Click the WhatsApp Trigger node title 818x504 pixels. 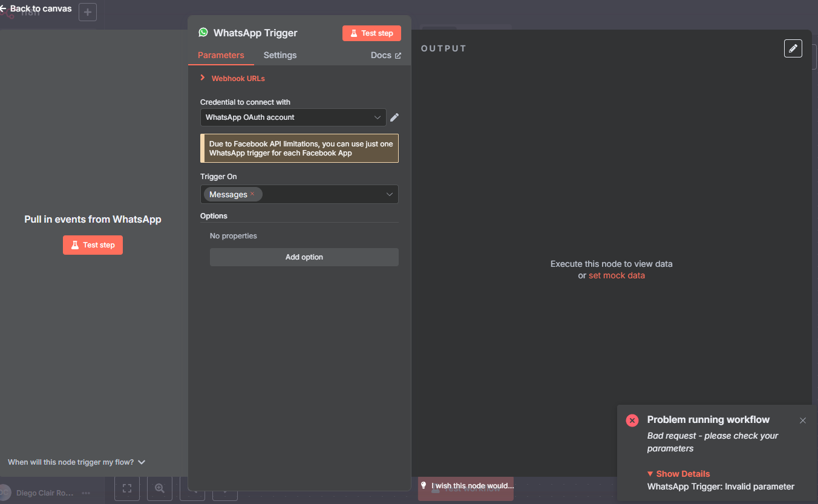click(255, 33)
